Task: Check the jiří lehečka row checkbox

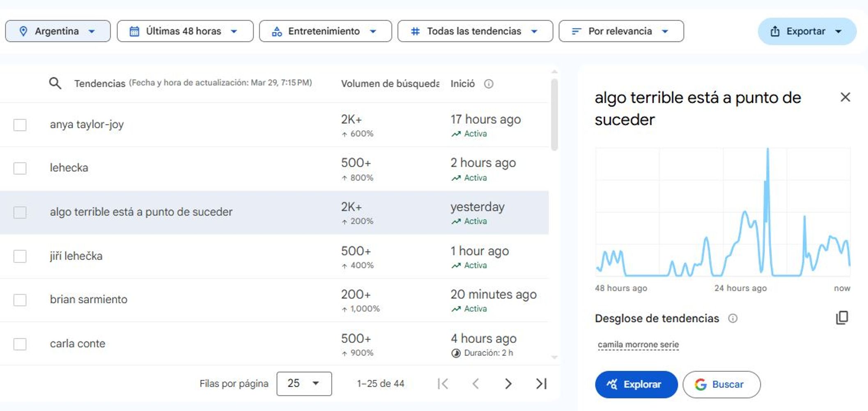Action: [x=20, y=256]
